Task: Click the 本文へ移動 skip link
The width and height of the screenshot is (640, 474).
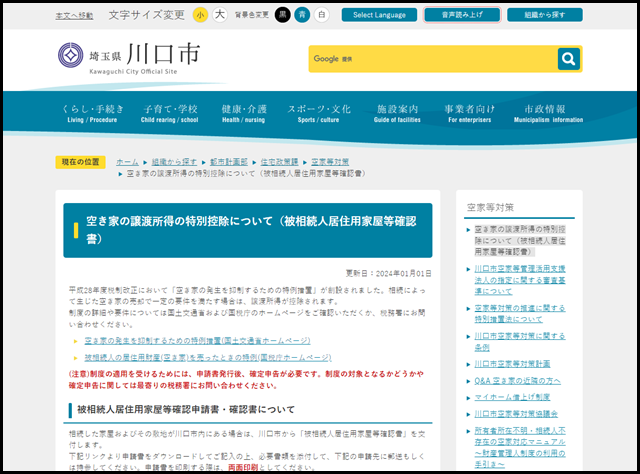Action: pos(74,16)
